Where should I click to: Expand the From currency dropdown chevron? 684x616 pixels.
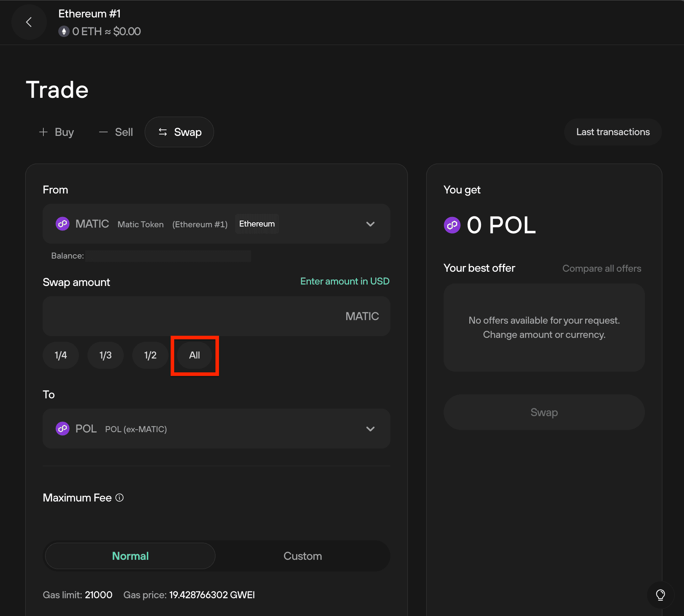pos(370,224)
